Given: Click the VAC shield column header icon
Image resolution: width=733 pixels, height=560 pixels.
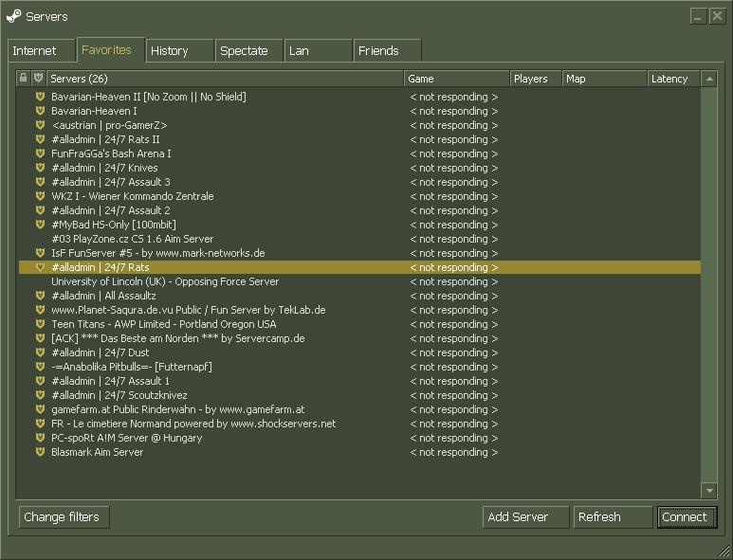Looking at the screenshot, I should coord(38,78).
